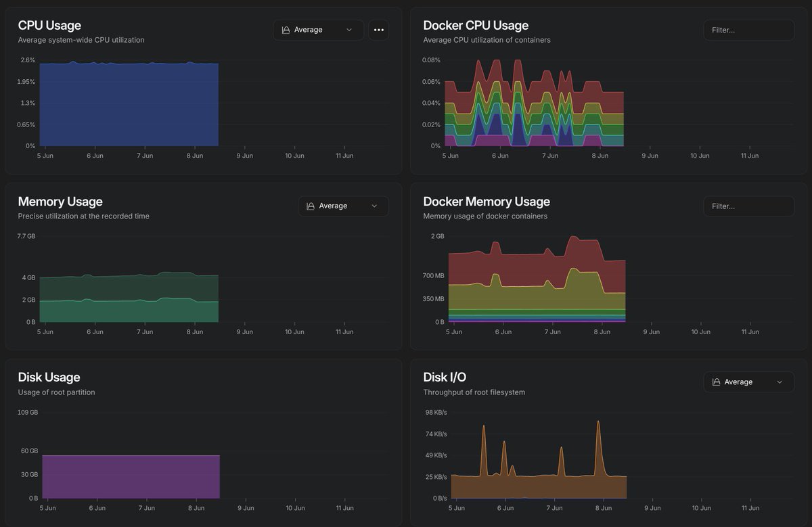Click the 9 Jun tick on Docker Memory chart
The width and height of the screenshot is (812, 527).
pyautogui.click(x=652, y=332)
